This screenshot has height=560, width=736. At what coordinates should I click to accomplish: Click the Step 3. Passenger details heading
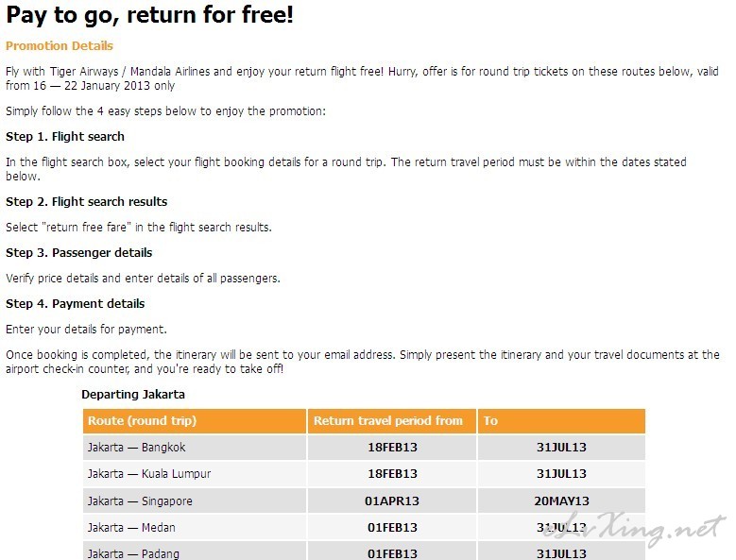click(78, 253)
